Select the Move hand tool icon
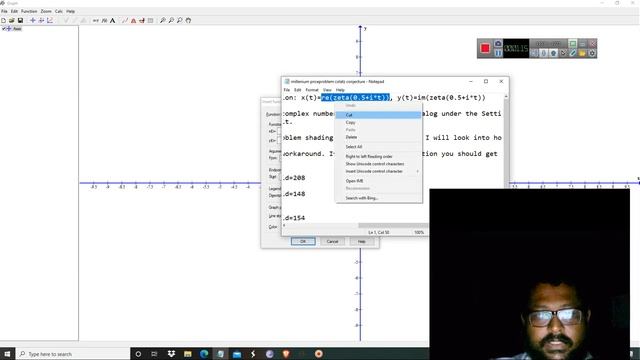This screenshot has width=640, height=360. [188, 20]
